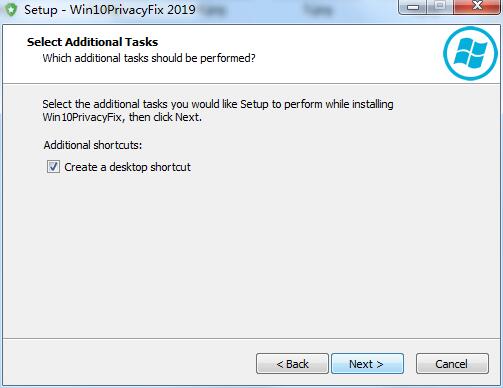Click the blue Windows logo emblem
The image size is (503, 388).
[470, 53]
